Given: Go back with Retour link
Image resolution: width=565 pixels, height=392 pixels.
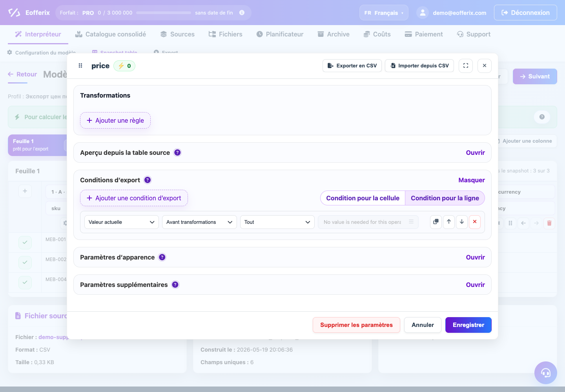Looking at the screenshot, I should click(22, 74).
